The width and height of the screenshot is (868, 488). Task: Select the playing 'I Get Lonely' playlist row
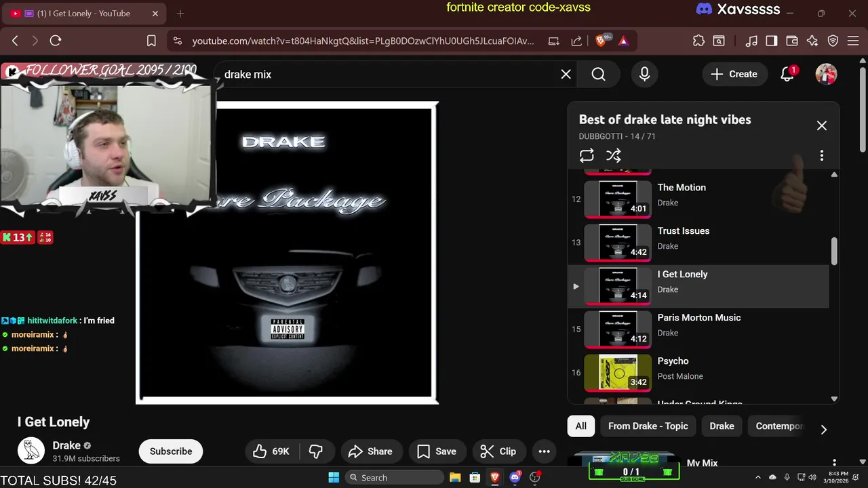click(698, 286)
